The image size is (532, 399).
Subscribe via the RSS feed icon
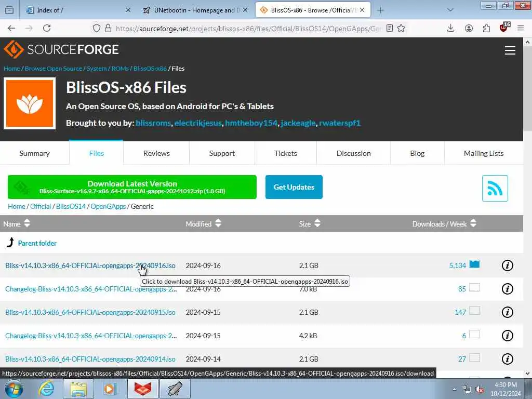tap(495, 188)
